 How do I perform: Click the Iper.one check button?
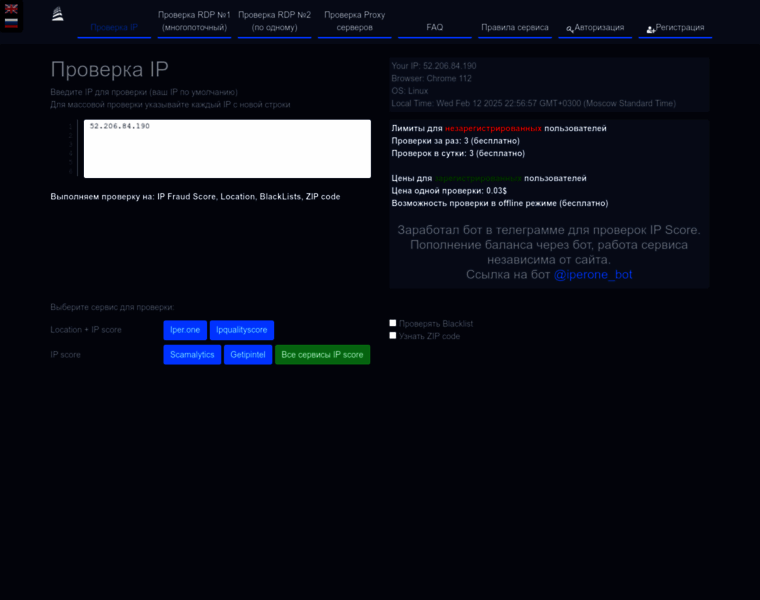coord(185,330)
